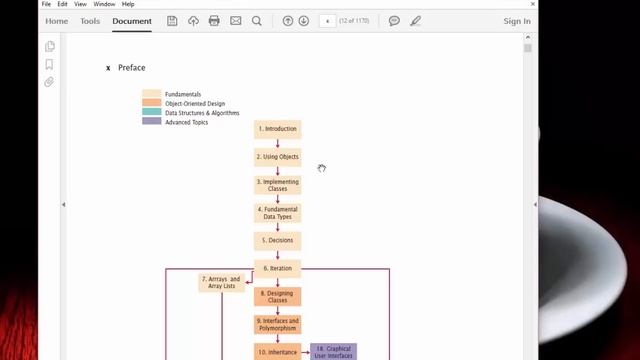Click the '18. Graphical User Interfaces' box

coord(333,352)
